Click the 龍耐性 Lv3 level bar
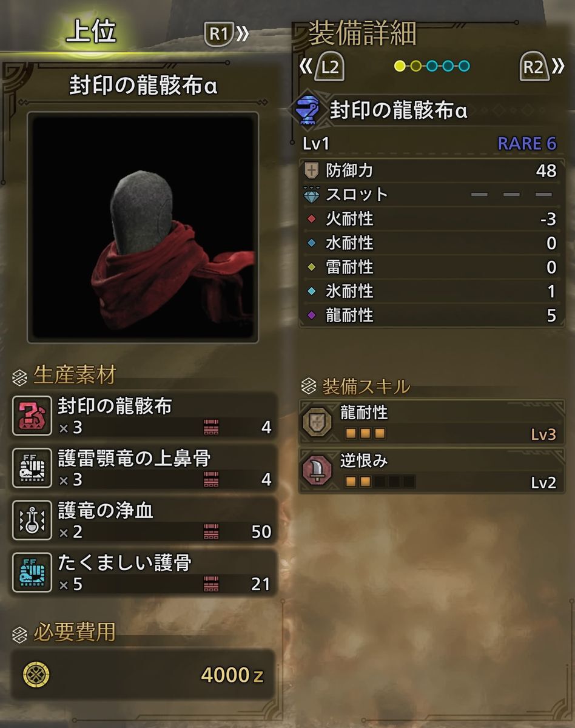 click(x=365, y=434)
